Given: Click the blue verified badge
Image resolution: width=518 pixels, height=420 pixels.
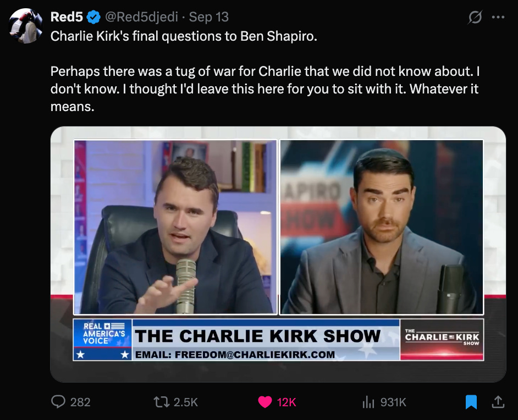Looking at the screenshot, I should click(x=93, y=17).
